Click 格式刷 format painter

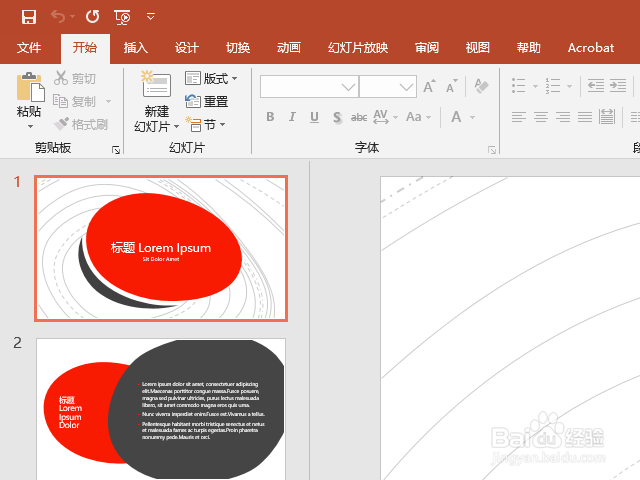coord(81,124)
